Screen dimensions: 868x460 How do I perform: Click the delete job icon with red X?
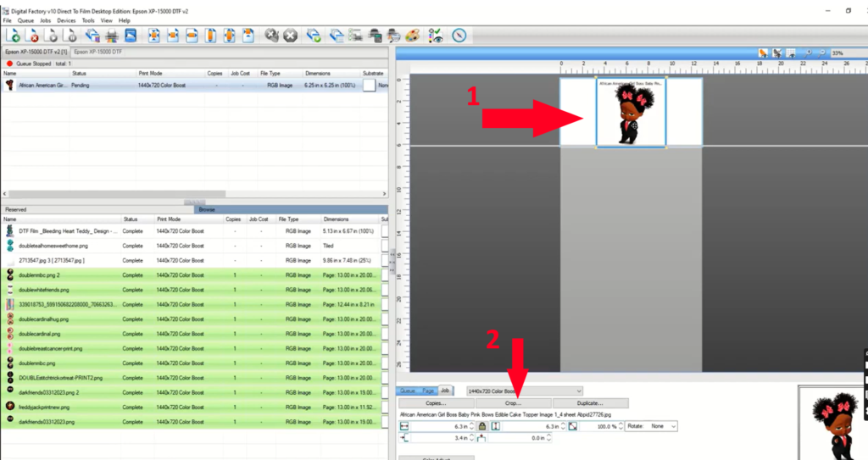pyautogui.click(x=32, y=36)
